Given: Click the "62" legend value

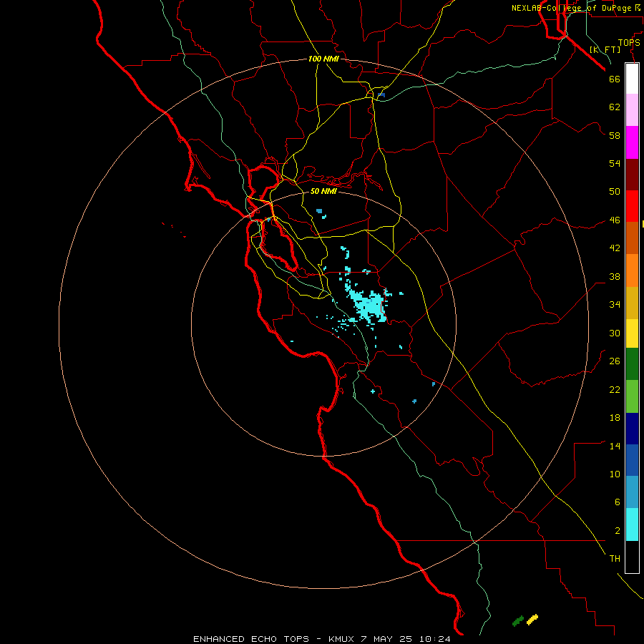Looking at the screenshot, I should (x=615, y=107).
